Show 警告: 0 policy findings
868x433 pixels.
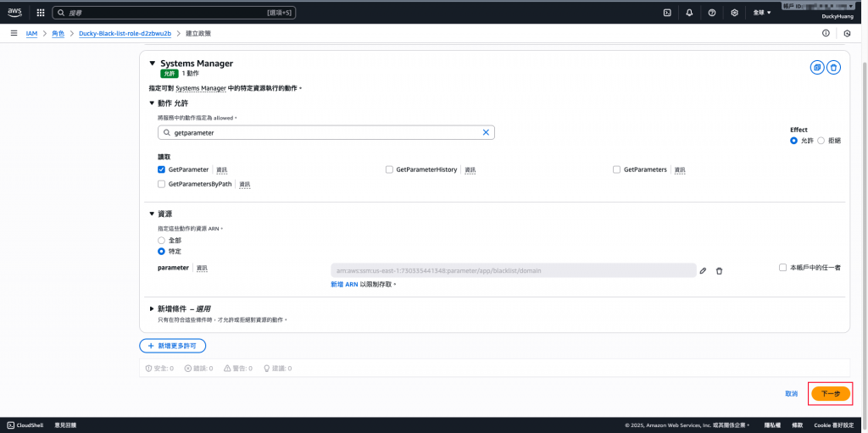point(238,369)
